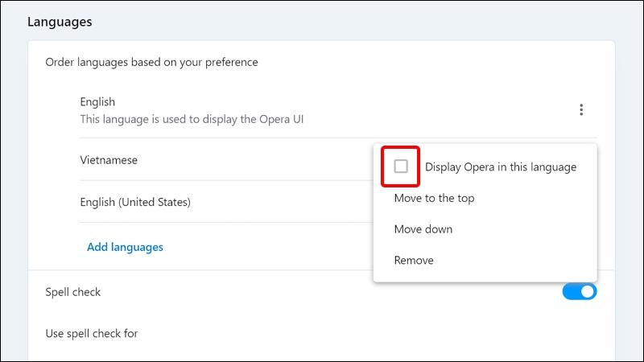Viewport: 644px width, 362px height.
Task: Click empty space below Remove in the popup menu
Action: 483,276
